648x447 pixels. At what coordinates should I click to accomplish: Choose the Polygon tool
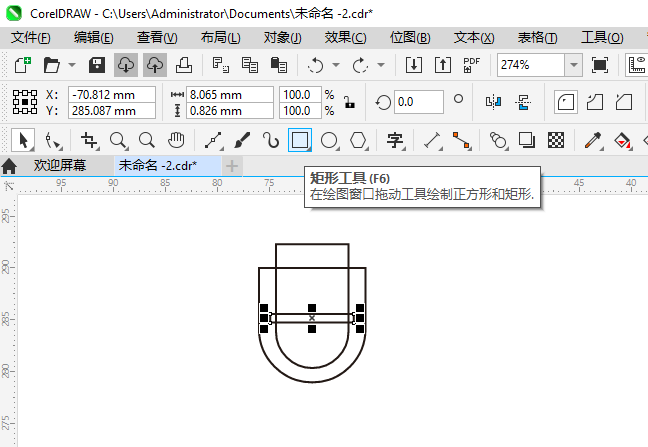tap(358, 140)
